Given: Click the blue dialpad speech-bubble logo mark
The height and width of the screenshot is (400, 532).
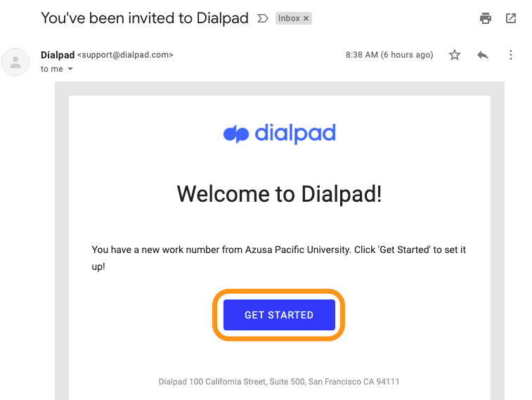Looking at the screenshot, I should click(x=236, y=134).
